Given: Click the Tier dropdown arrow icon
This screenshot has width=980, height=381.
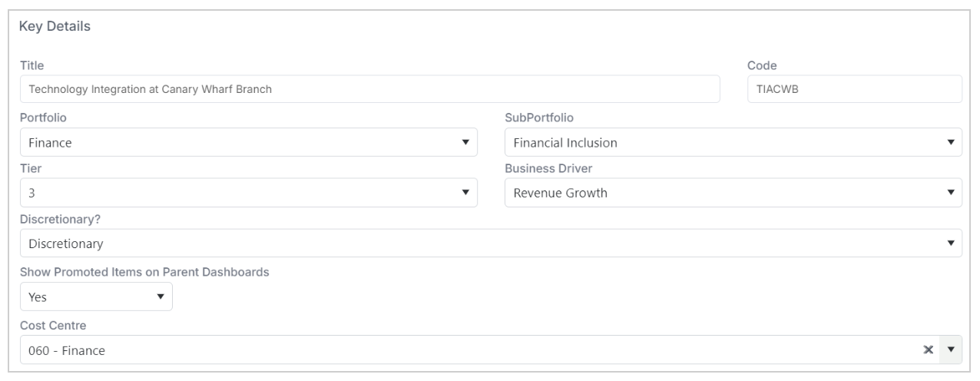Looking at the screenshot, I should click(x=465, y=193).
